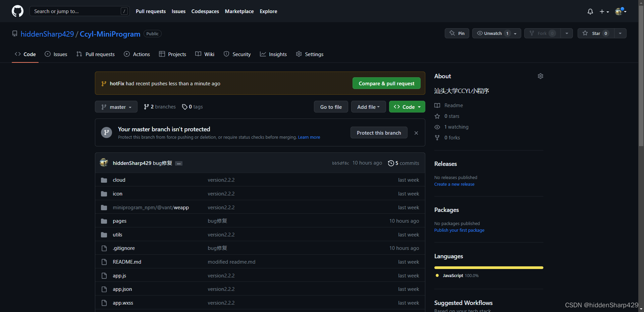Click the forks icon in About
Image resolution: width=644 pixels, height=312 pixels.
point(437,138)
